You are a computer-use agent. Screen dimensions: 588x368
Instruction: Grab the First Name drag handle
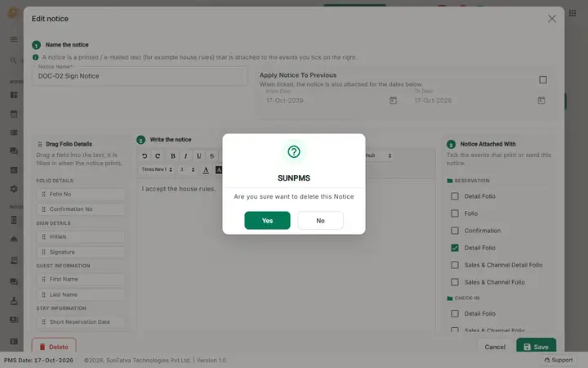coord(43,279)
